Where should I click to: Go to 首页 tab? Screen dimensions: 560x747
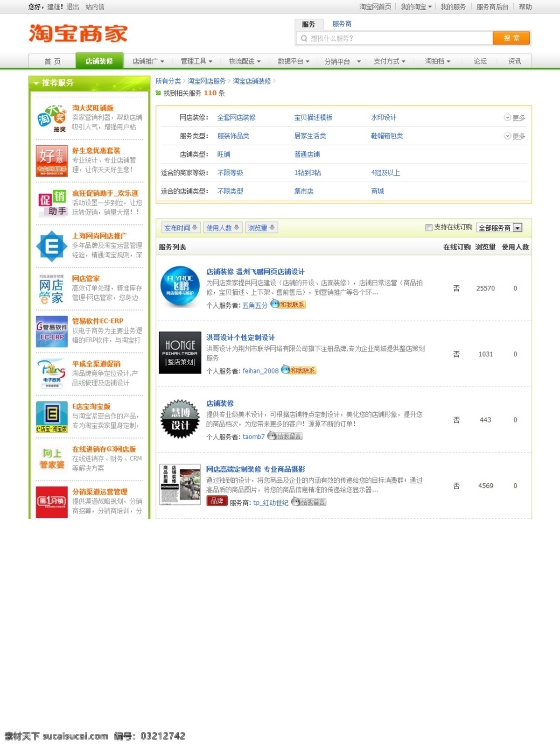point(52,61)
